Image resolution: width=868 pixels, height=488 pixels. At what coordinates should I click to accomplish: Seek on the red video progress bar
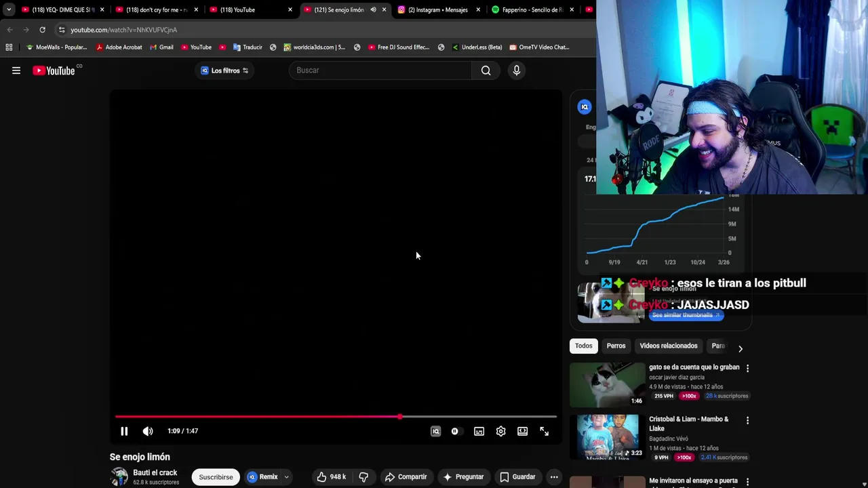336,417
